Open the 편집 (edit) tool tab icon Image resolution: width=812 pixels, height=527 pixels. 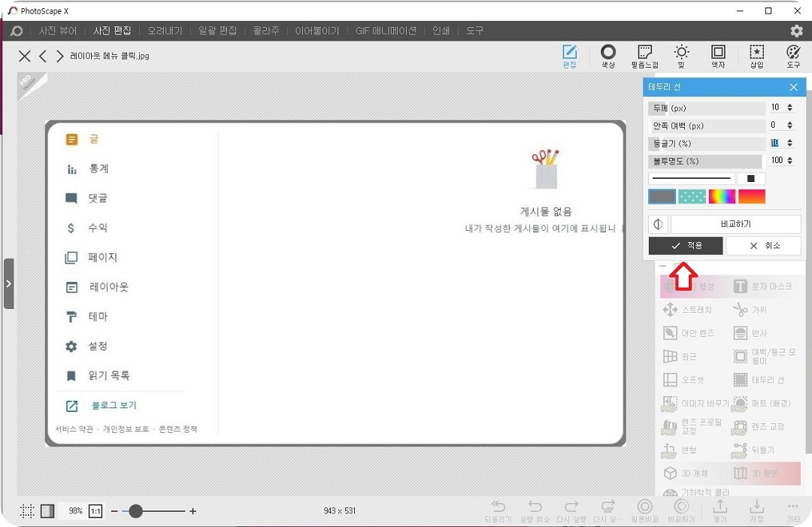tap(569, 56)
